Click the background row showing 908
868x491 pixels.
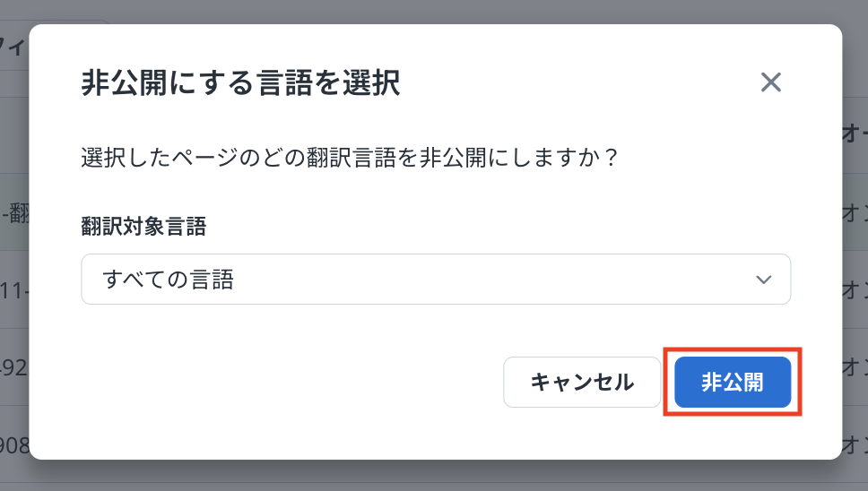point(13,442)
